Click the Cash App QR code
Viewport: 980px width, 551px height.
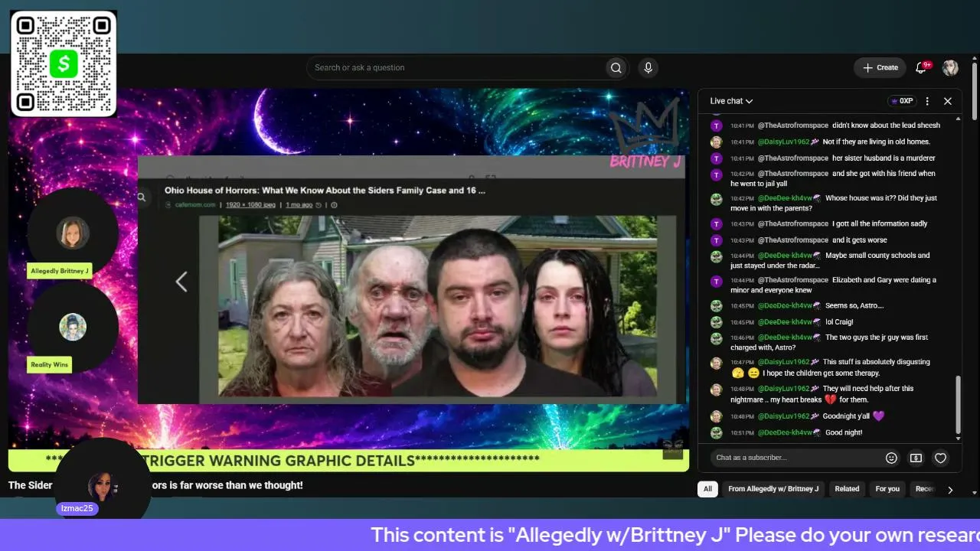[64, 64]
